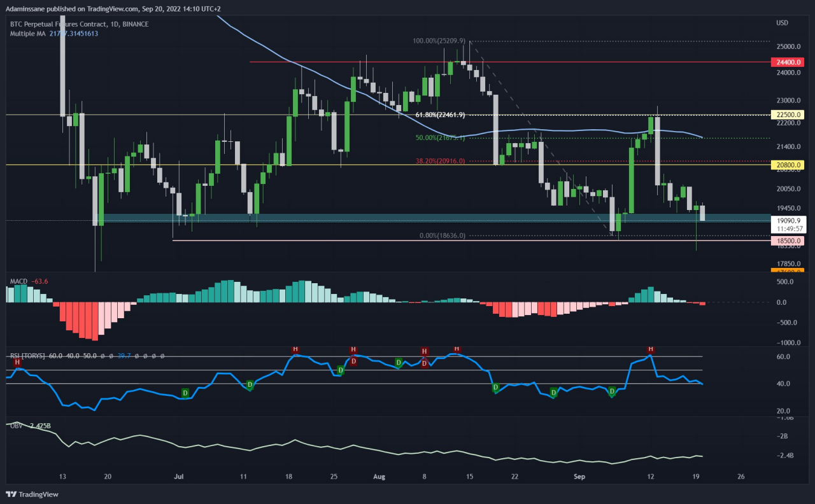The height and width of the screenshot is (504, 815).
Task: Click the OBV indicator label
Action: pos(17,425)
